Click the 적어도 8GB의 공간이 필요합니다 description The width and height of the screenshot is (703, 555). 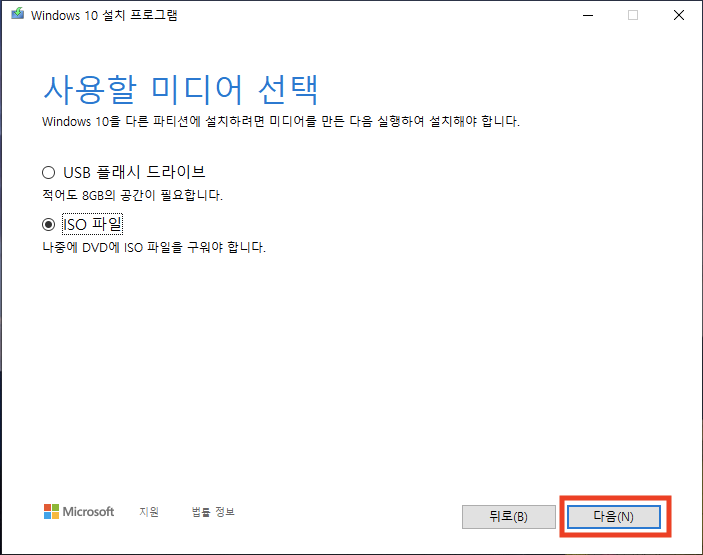[132, 195]
